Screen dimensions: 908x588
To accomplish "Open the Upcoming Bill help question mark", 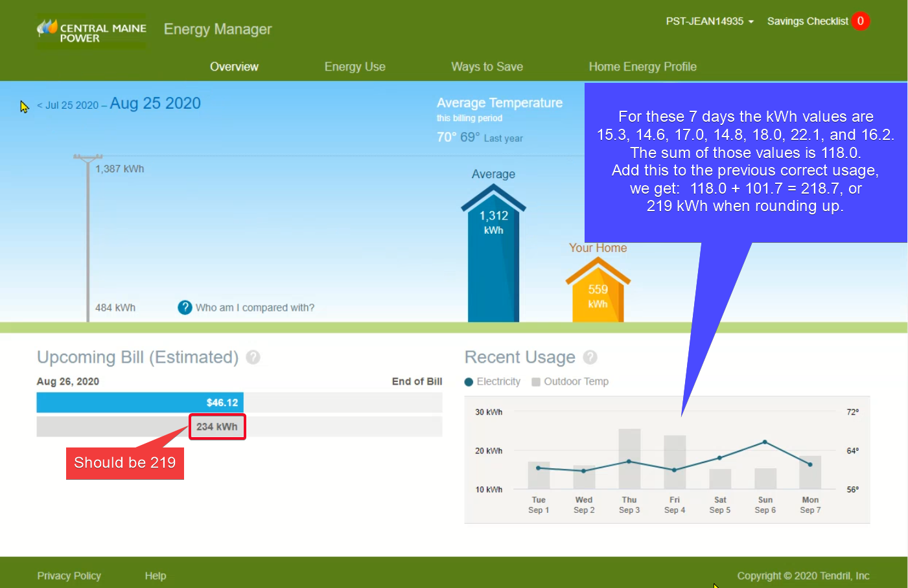I will (253, 357).
